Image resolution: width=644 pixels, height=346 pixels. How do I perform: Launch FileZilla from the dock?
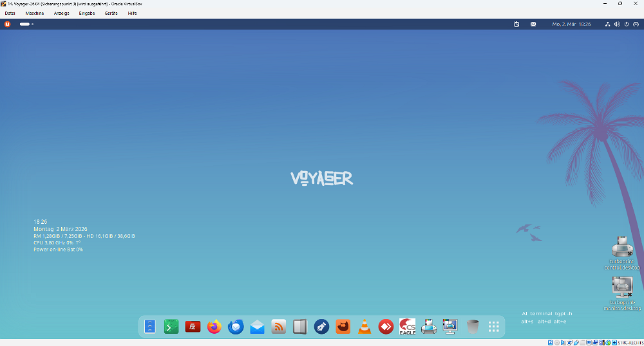(193, 327)
